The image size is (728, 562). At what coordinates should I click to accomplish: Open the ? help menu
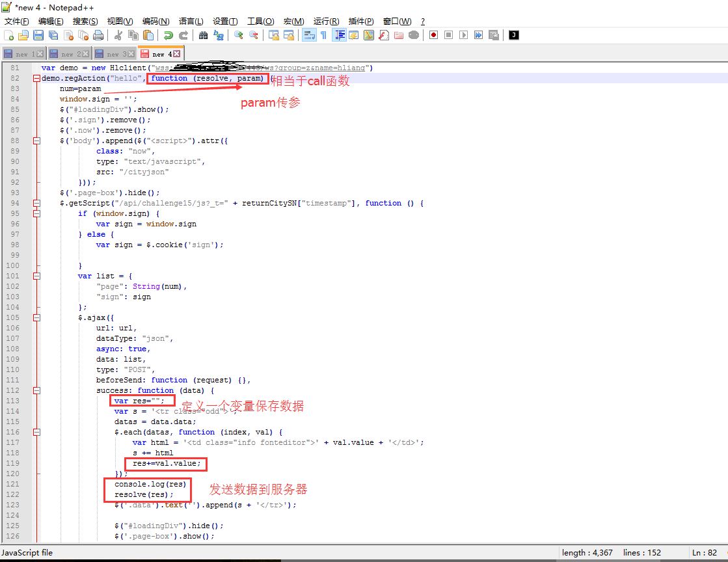point(422,21)
